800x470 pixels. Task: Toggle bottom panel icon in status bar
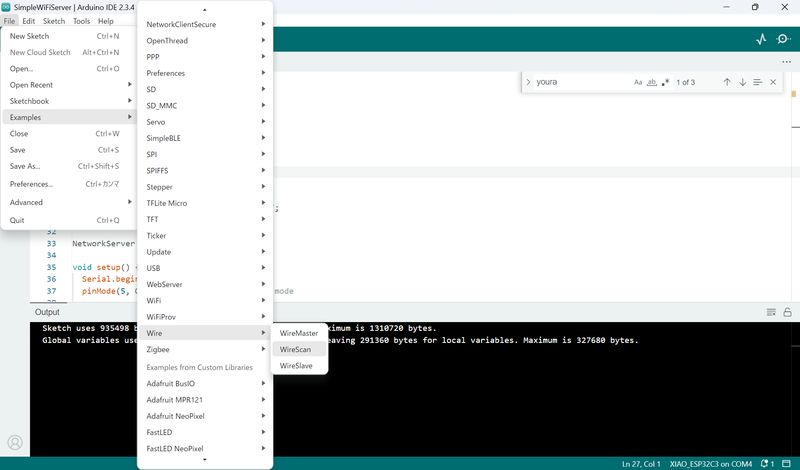point(786,463)
